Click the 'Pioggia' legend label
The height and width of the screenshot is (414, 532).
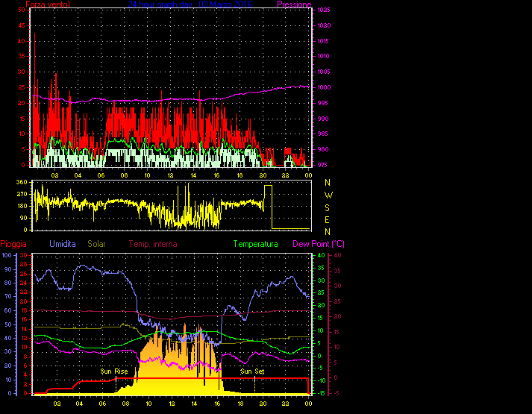(13, 244)
